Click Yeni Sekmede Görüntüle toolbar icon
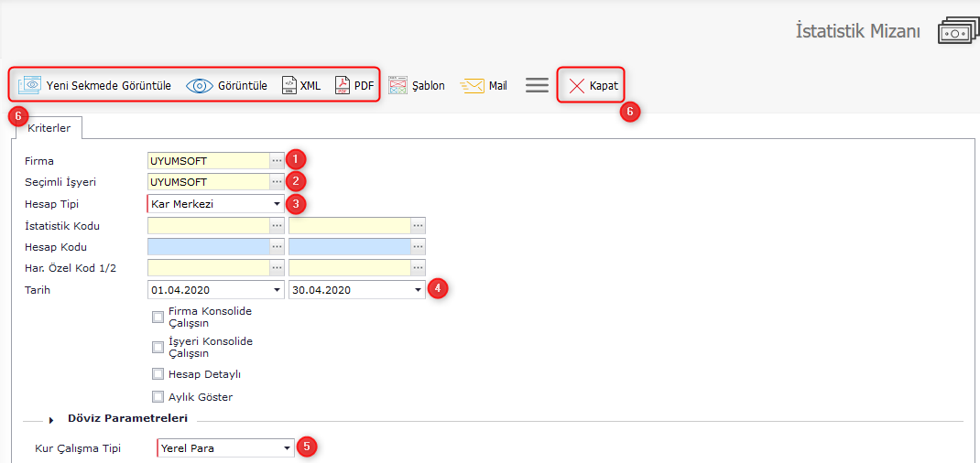 point(30,85)
